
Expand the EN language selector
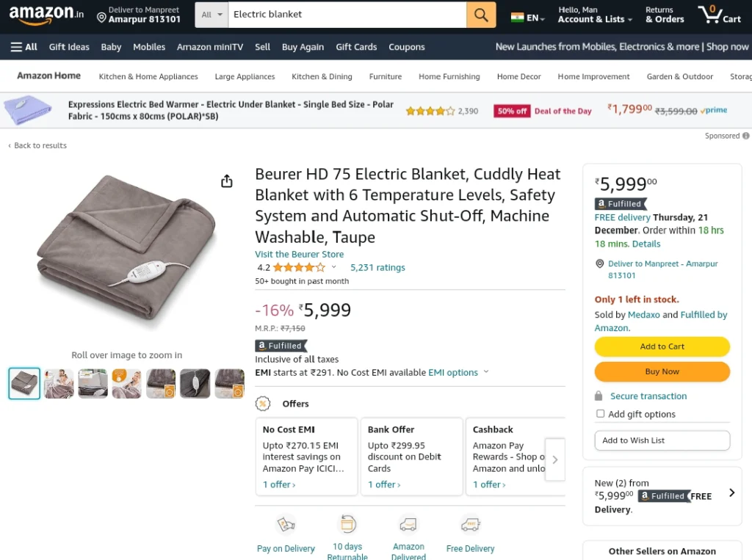tap(528, 18)
